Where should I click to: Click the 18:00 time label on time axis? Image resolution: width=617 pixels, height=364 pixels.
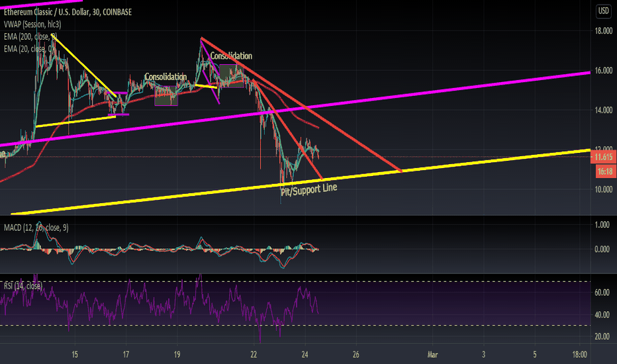[x=580, y=355]
